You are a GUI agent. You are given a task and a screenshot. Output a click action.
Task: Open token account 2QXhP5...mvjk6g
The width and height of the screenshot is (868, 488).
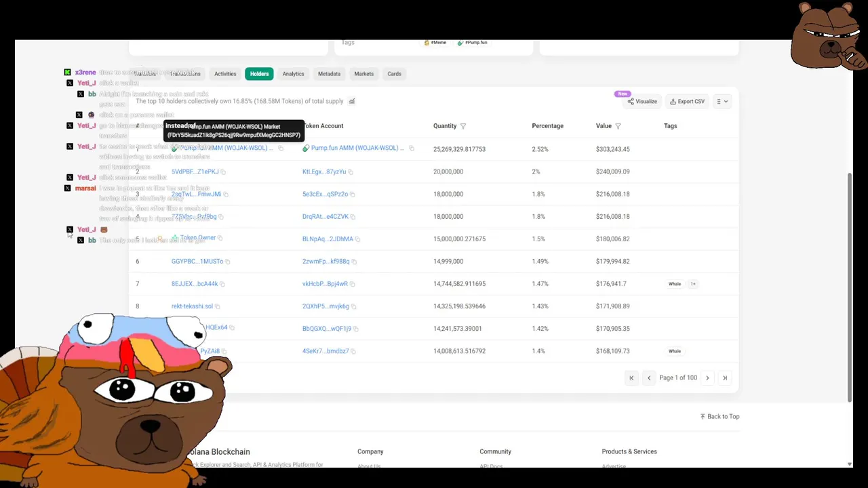pos(325,306)
